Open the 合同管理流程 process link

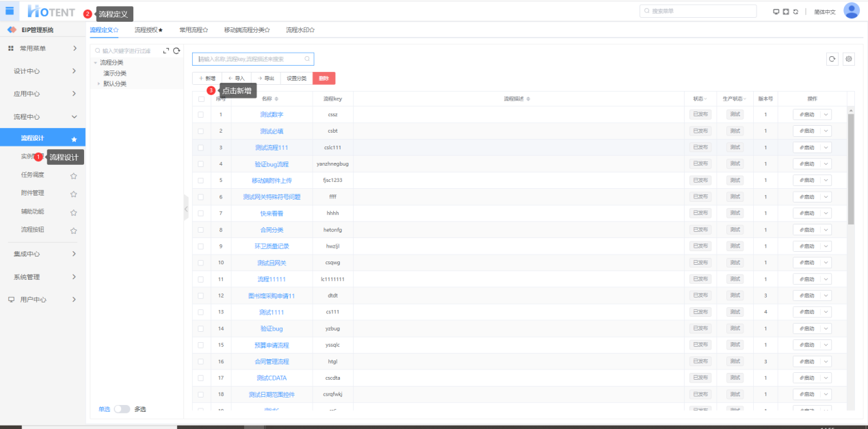(x=272, y=361)
